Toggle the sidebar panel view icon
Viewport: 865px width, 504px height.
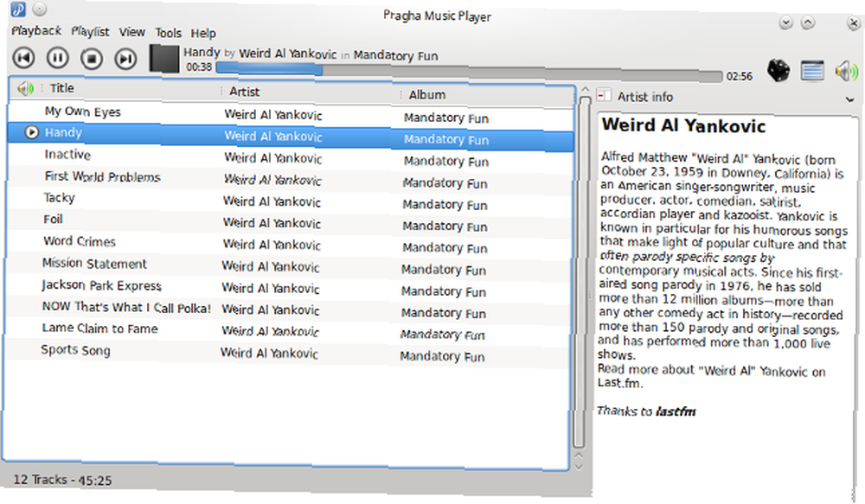click(812, 71)
